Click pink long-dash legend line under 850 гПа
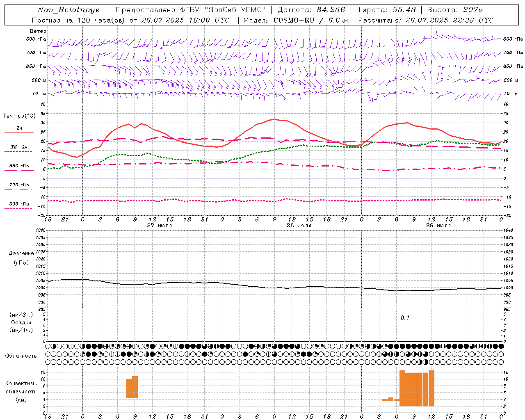The width and height of the screenshot is (525, 420). [x=18, y=171]
